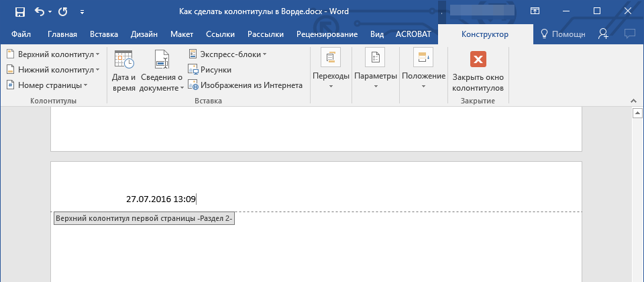Click the Undo arrow icon
This screenshot has width=644, height=282.
tap(39, 11)
